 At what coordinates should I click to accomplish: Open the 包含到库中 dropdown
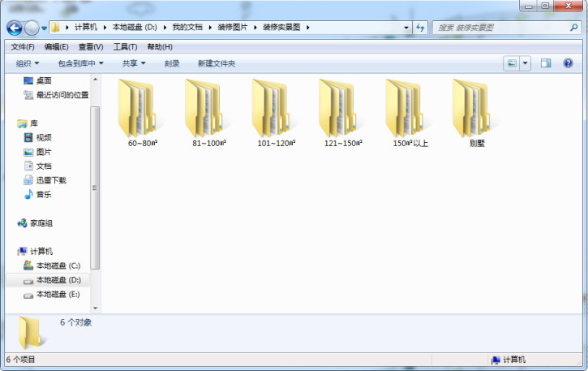[80, 63]
